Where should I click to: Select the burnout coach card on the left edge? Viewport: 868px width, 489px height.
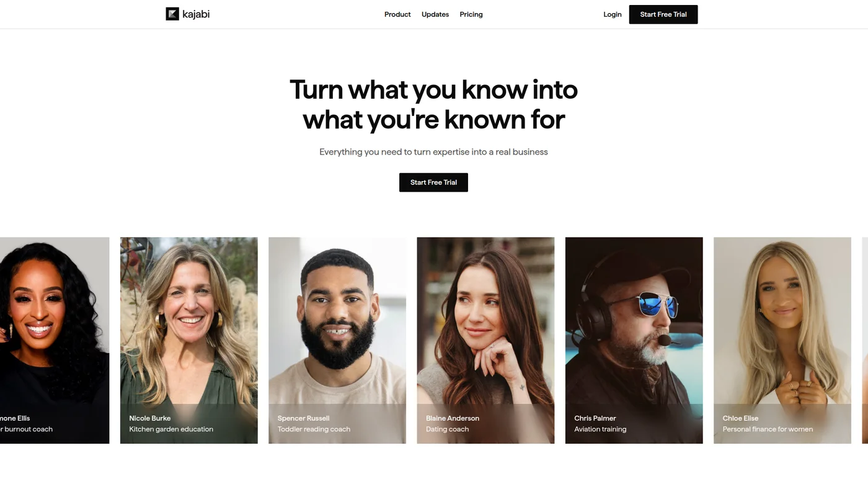[x=55, y=340]
